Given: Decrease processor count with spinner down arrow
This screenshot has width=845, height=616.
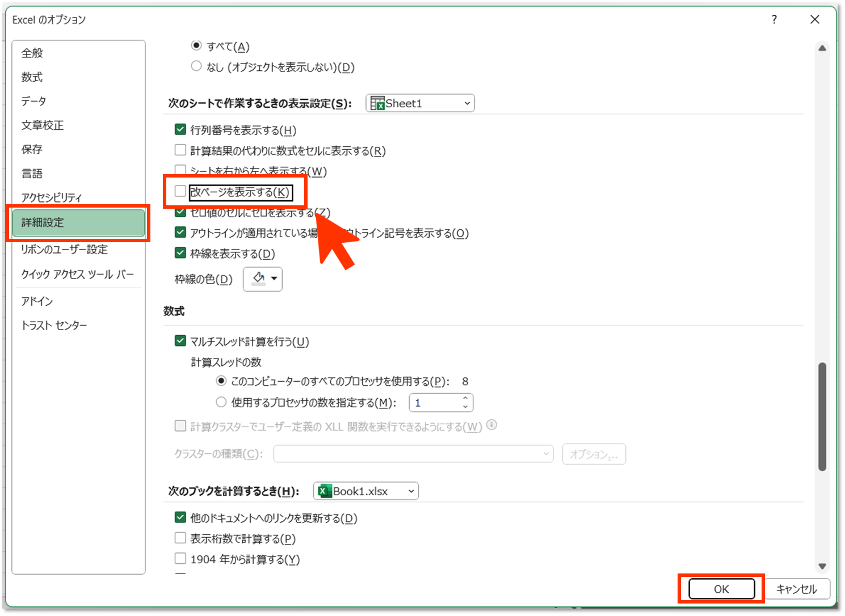Looking at the screenshot, I should (x=465, y=407).
